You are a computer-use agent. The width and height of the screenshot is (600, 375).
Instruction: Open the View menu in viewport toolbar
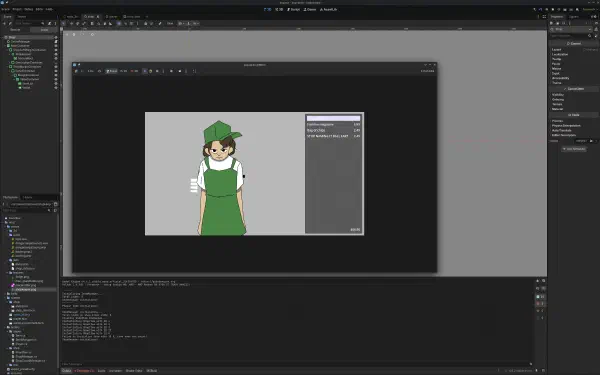pos(170,23)
